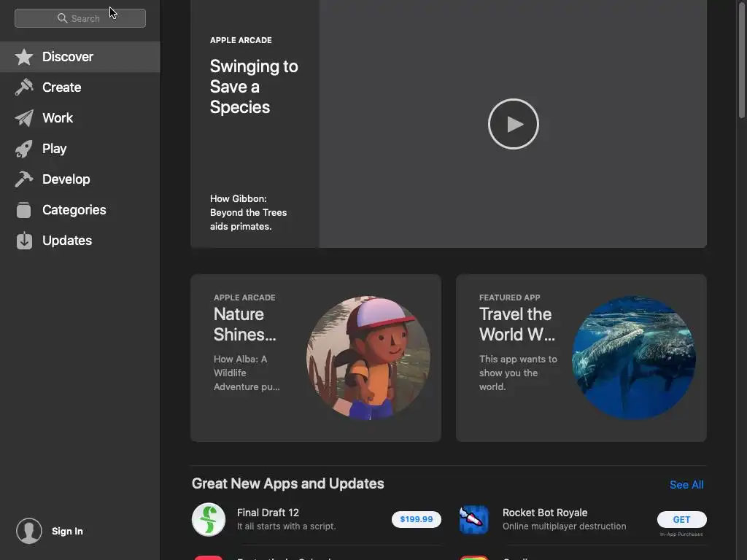The height and width of the screenshot is (560, 747).
Task: Get Rocket Bot Royale
Action: 682,519
